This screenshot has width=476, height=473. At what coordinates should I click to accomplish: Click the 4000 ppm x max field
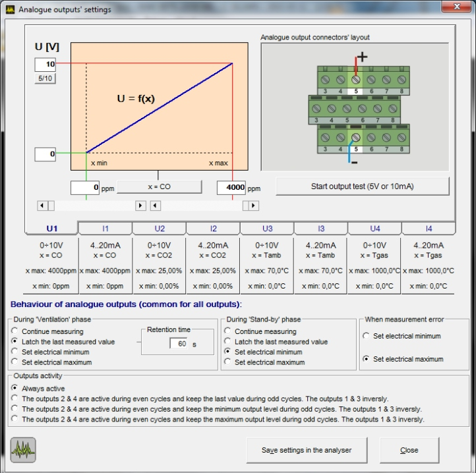coord(231,188)
